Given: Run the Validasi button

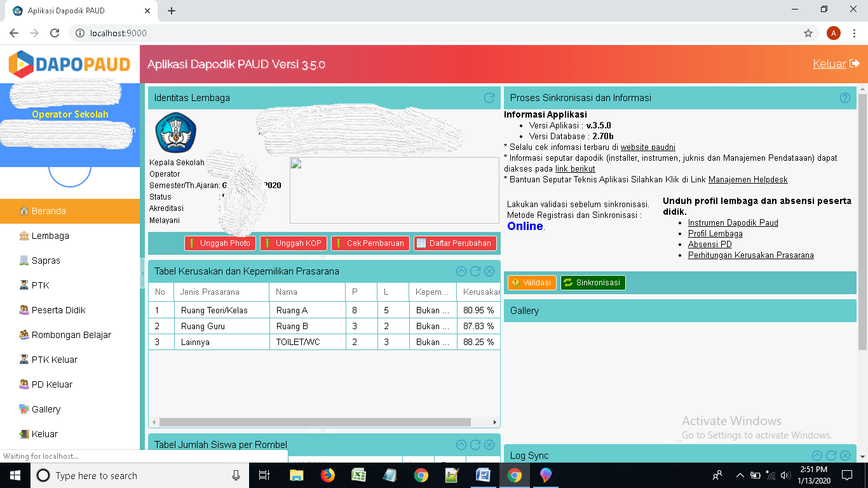Looking at the screenshot, I should (532, 283).
